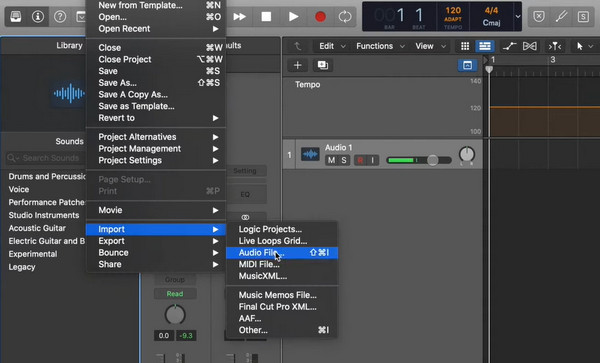
Task: Expand the Project Settings submenu
Action: pos(156,160)
